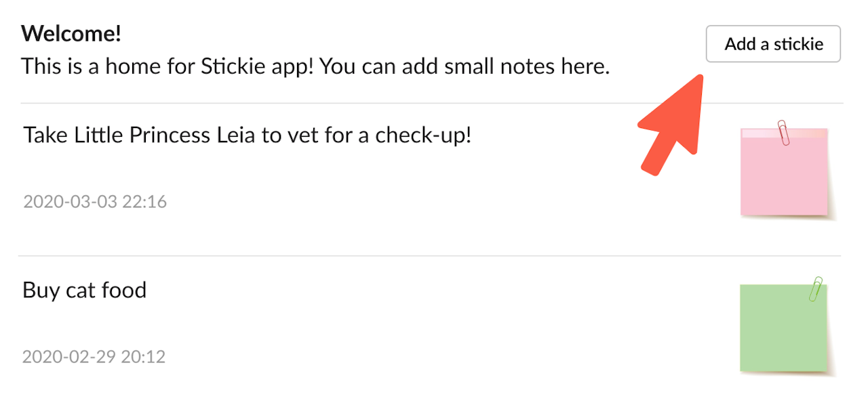
Task: Click the green paperclip on green note
Action: (816, 289)
